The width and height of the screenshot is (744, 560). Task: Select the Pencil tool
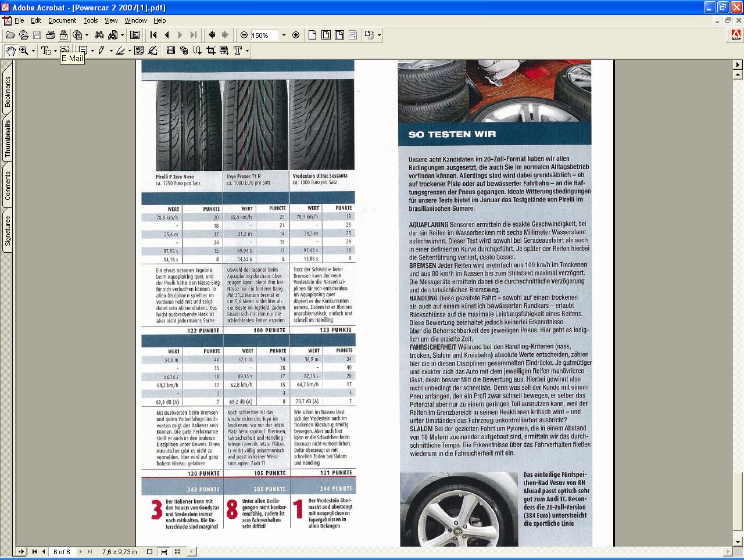pyautogui.click(x=101, y=51)
